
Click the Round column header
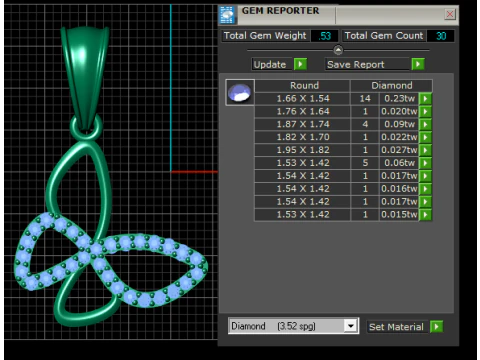pyautogui.click(x=303, y=85)
